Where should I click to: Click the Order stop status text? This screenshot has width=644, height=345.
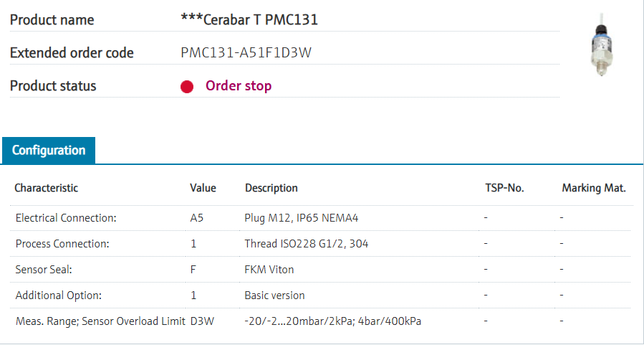(239, 86)
